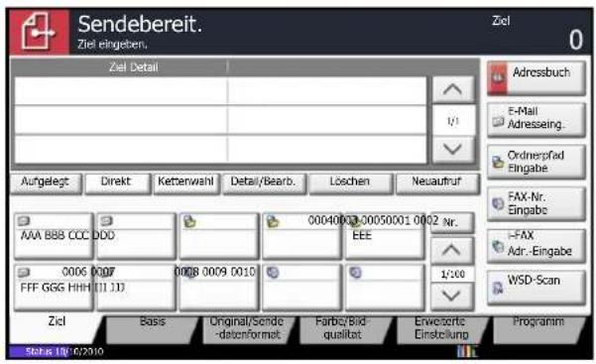596x364 pixels.
Task: Tap the Nr. one-touch number button
Action: pos(452,222)
